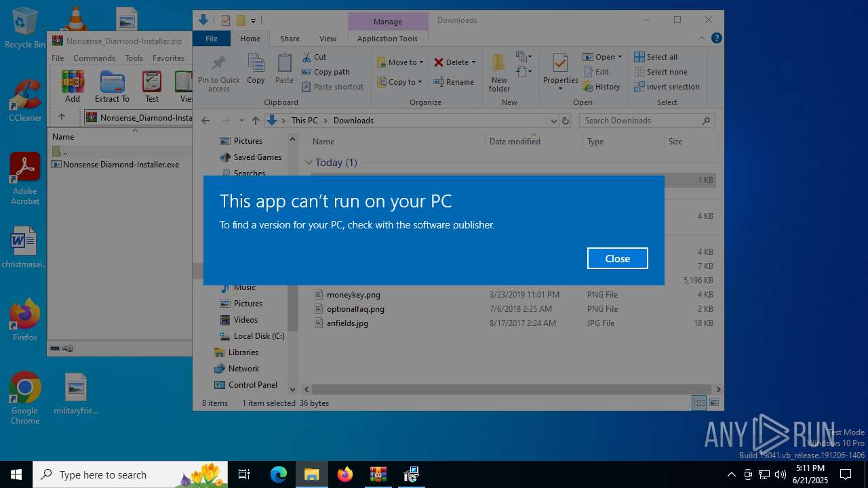Screen dimensions: 868x488
Task: Select Network in navigation pane
Action: pos(243,369)
